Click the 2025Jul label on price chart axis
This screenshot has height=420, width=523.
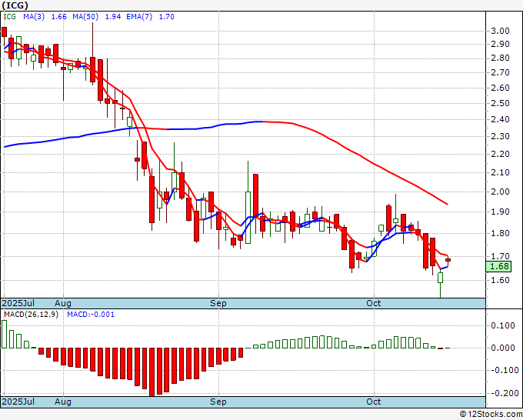pyautogui.click(x=18, y=303)
